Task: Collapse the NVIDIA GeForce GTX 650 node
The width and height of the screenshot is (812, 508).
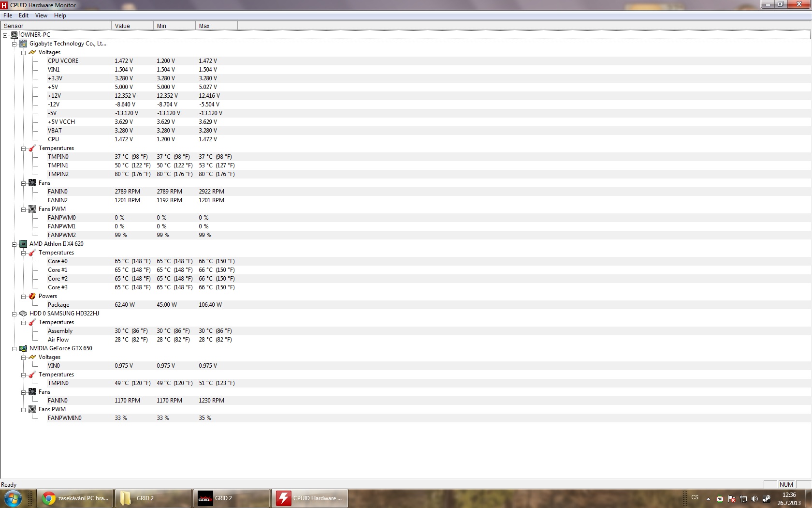Action: [x=14, y=349]
